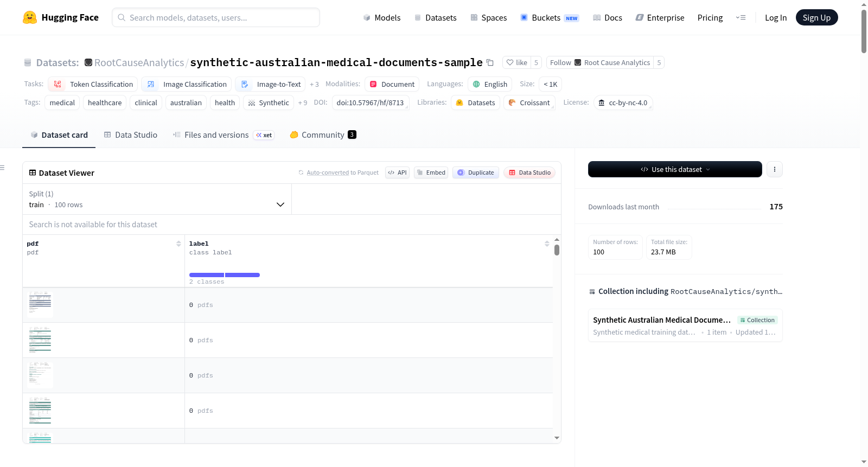
Task: Open the second row PDF thumbnail
Action: (x=40, y=339)
